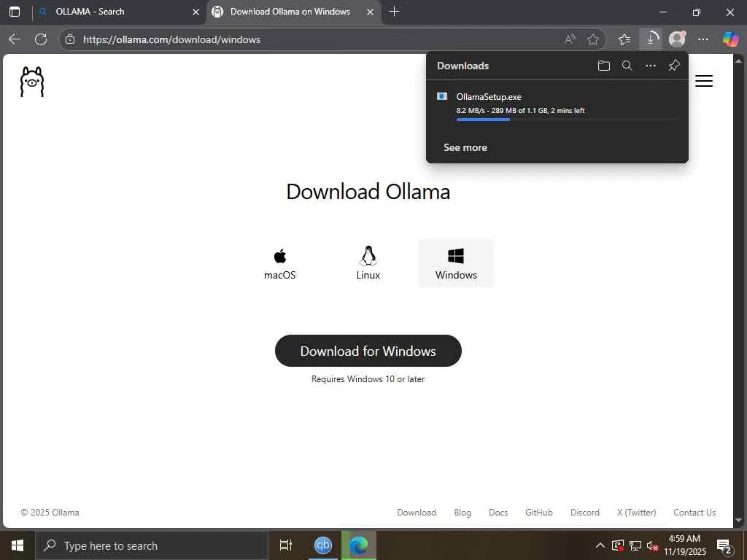Image resolution: width=747 pixels, height=560 pixels.
Task: Open the footer Discord link
Action: pyautogui.click(x=585, y=513)
